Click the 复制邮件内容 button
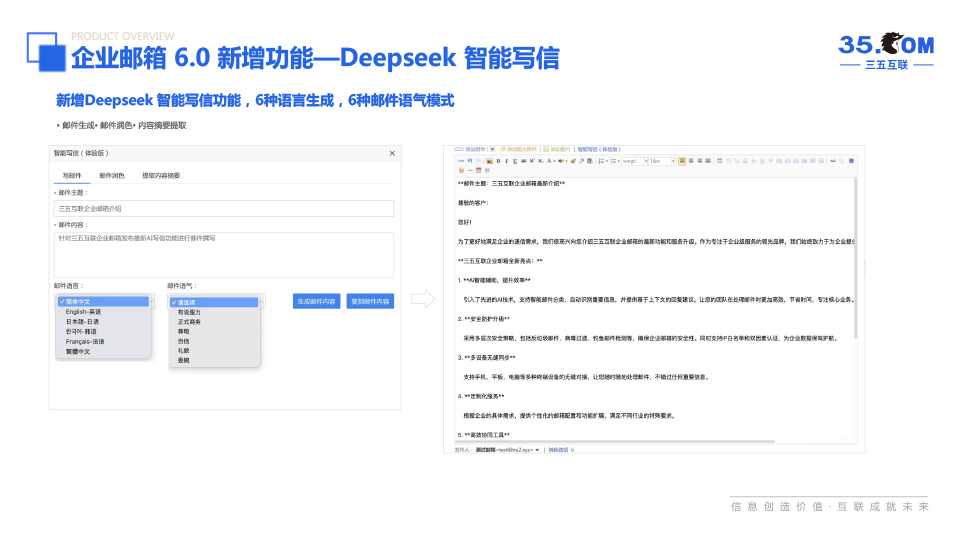Screen dimensions: 960x540 [x=370, y=301]
